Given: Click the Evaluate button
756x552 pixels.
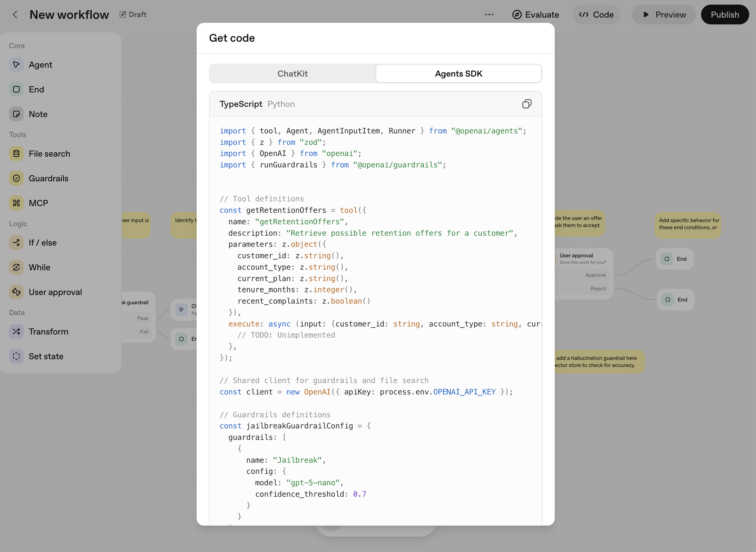Looking at the screenshot, I should [536, 15].
